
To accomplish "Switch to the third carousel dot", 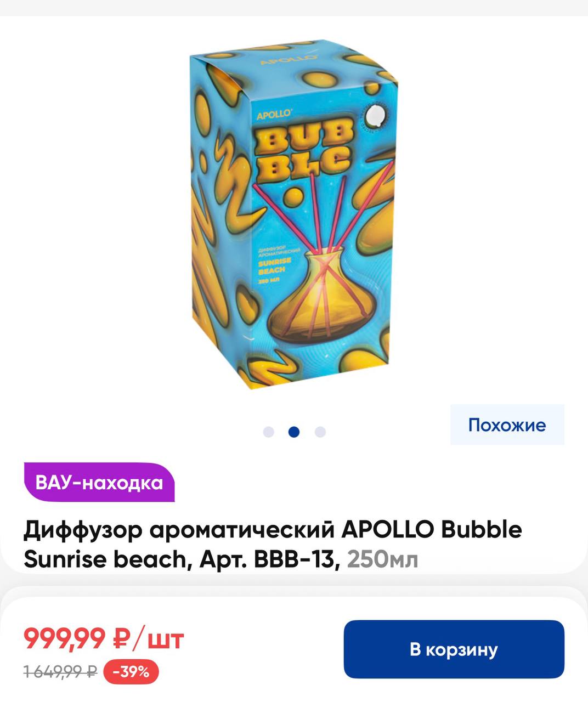I will pos(320,432).
